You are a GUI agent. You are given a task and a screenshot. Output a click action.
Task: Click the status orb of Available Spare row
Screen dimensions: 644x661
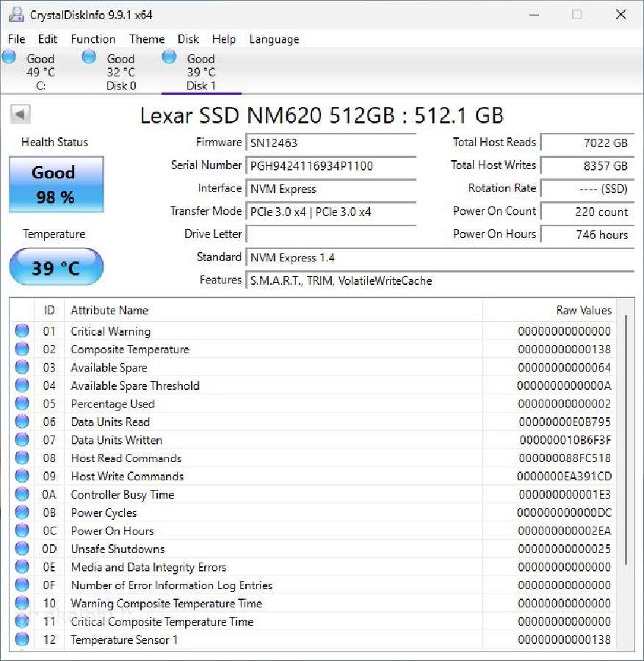pyautogui.click(x=22, y=366)
